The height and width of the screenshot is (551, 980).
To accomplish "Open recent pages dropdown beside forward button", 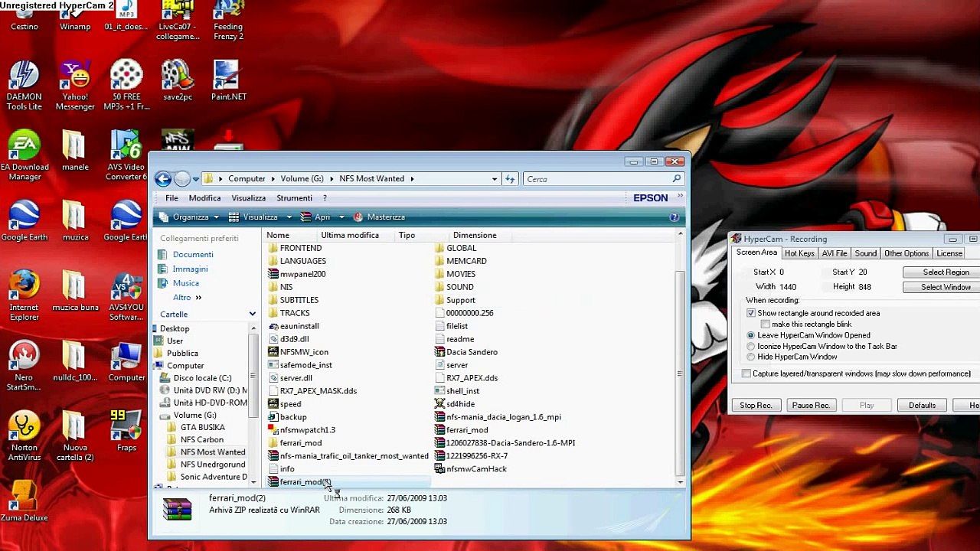I will tap(196, 179).
